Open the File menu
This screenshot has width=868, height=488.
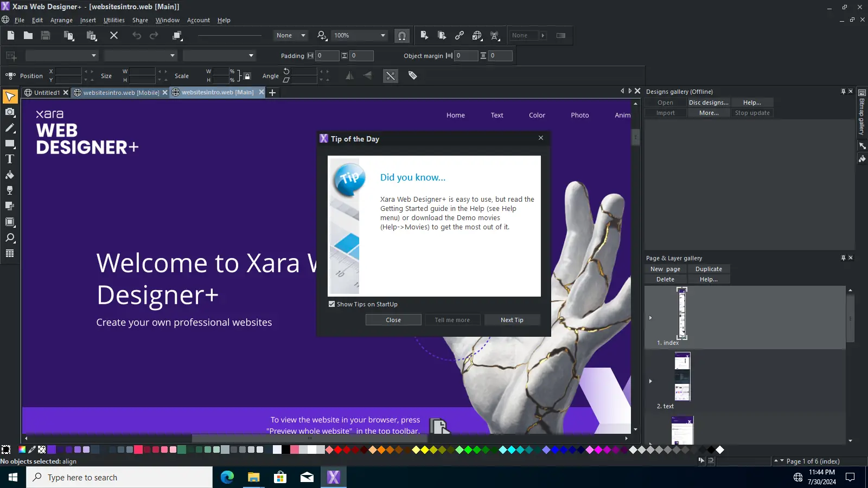20,20
